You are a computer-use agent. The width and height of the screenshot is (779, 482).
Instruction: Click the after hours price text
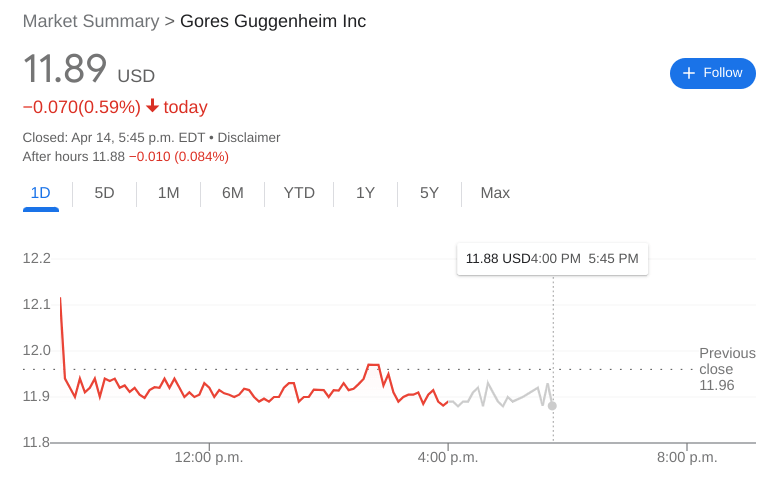tap(125, 156)
